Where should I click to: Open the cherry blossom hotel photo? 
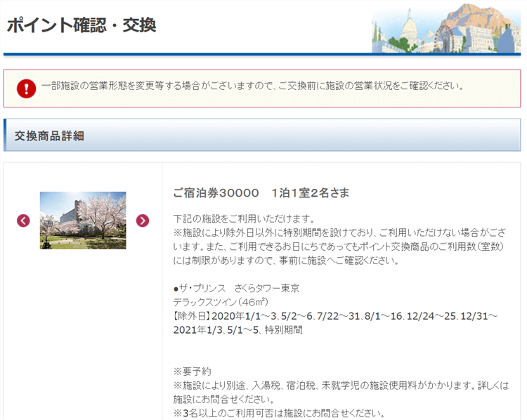(x=83, y=221)
